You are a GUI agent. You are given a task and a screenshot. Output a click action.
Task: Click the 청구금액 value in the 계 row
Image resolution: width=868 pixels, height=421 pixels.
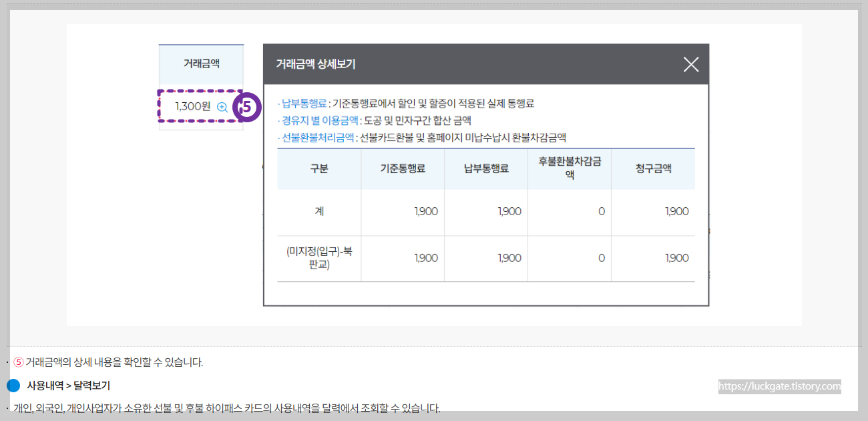coord(677,212)
